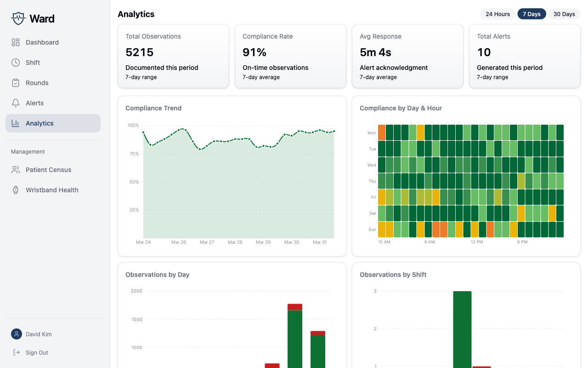This screenshot has width=588, height=368.
Task: Click the Wristband Health watch icon
Action: pos(16,190)
